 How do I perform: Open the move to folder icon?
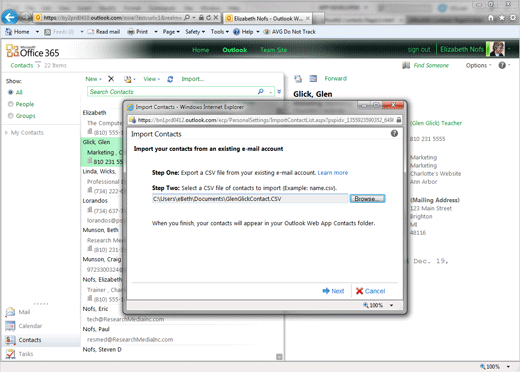pos(128,79)
